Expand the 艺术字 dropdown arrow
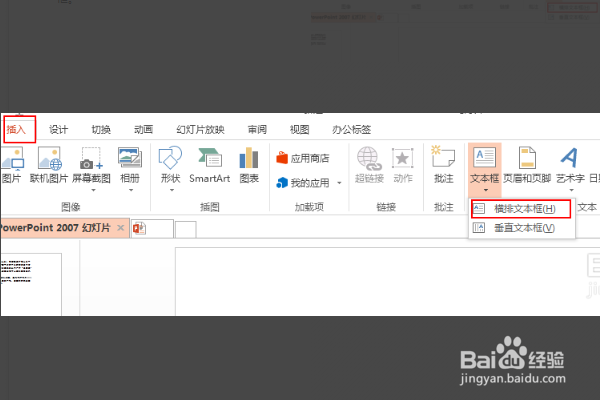Screen dimensions: 600x400 (572, 190)
